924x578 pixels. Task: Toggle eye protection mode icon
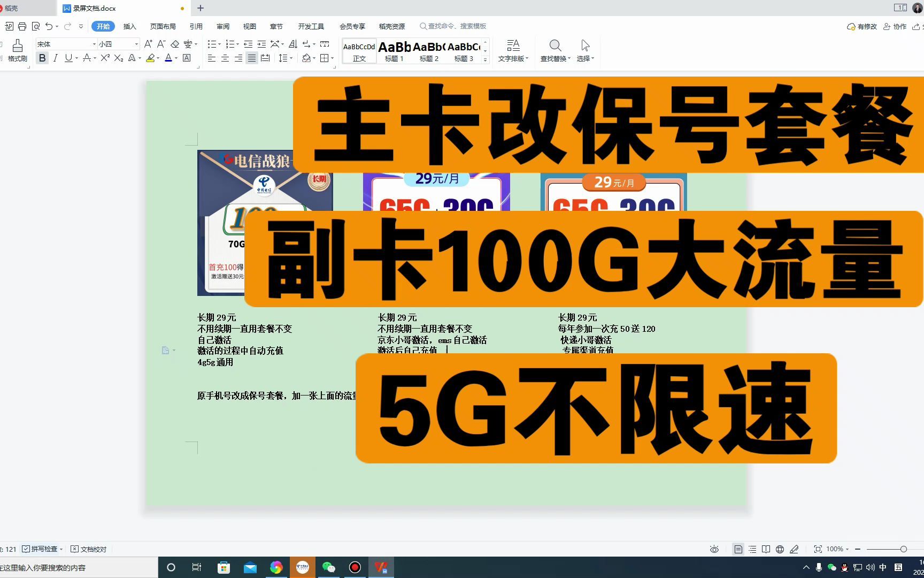714,549
